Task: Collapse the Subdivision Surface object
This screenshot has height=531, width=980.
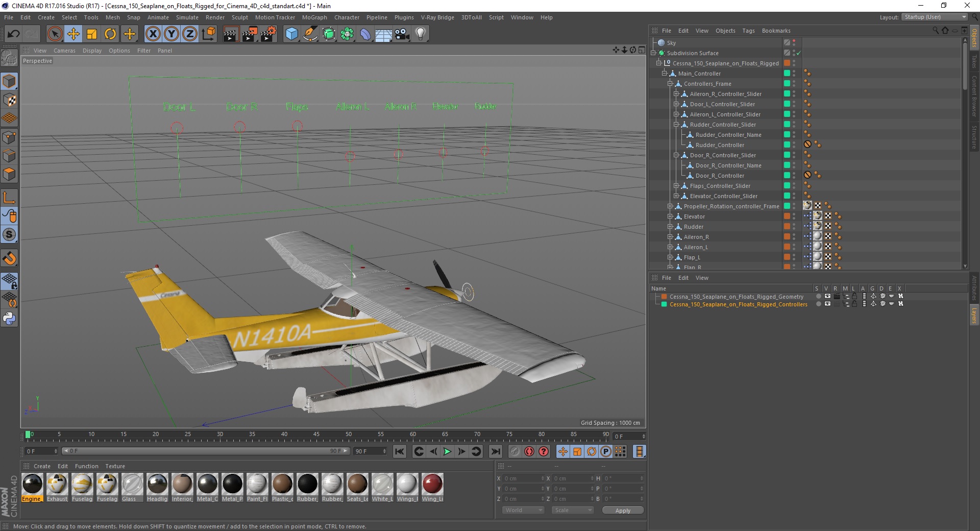Action: (653, 53)
